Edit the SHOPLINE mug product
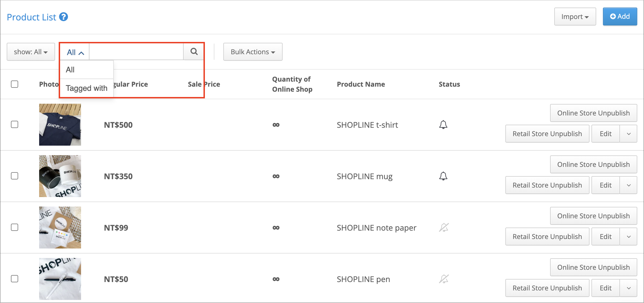Viewport: 644px width, 303px height. 606,185
